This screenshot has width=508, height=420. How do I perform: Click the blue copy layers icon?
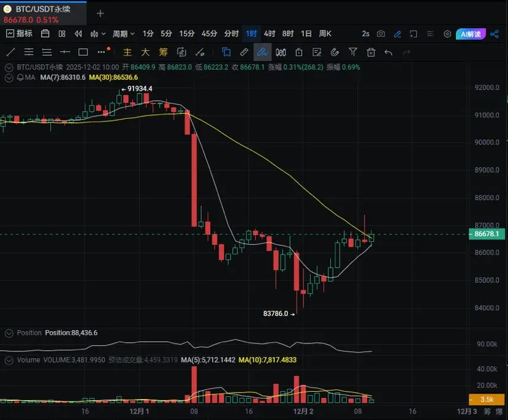226,52
